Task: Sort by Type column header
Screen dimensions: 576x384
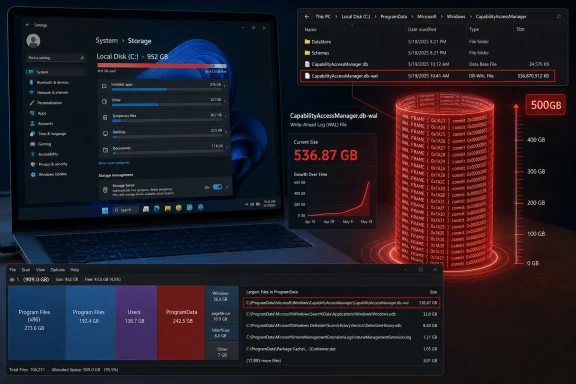Action: 474,29
